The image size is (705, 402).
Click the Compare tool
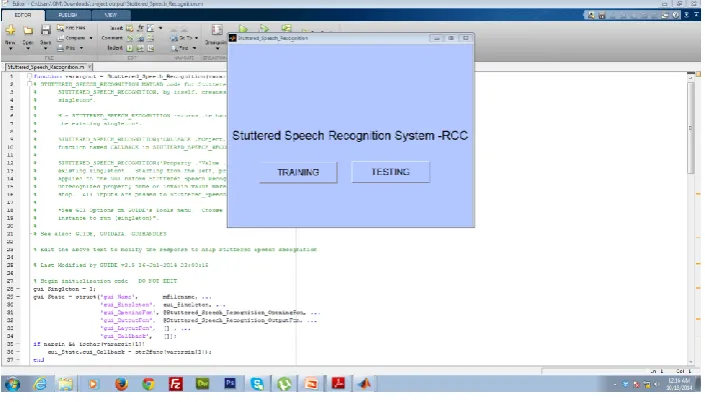72,38
